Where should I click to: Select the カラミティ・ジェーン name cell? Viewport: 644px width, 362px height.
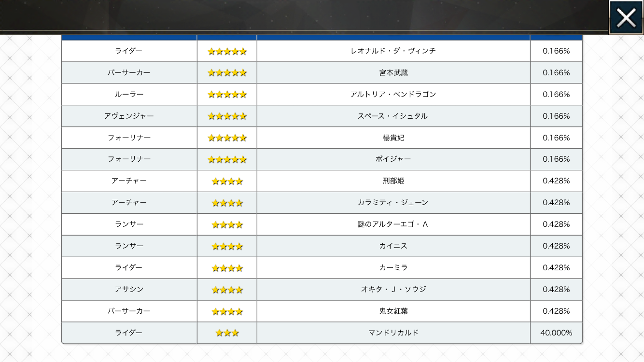coord(393,202)
